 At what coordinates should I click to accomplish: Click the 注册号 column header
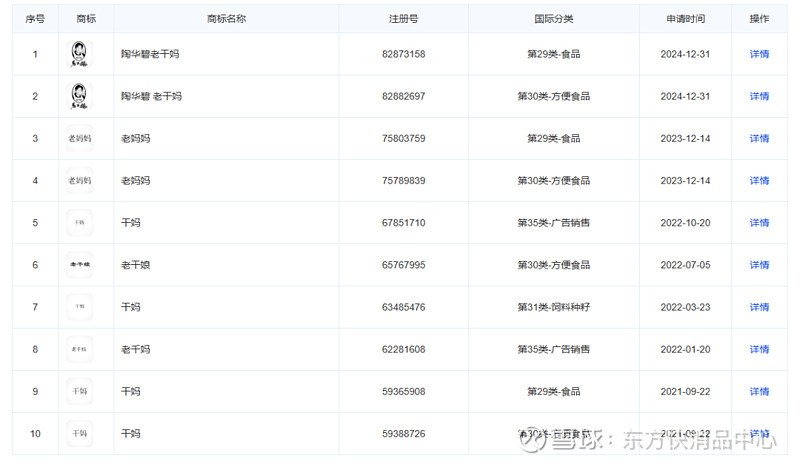tap(403, 19)
